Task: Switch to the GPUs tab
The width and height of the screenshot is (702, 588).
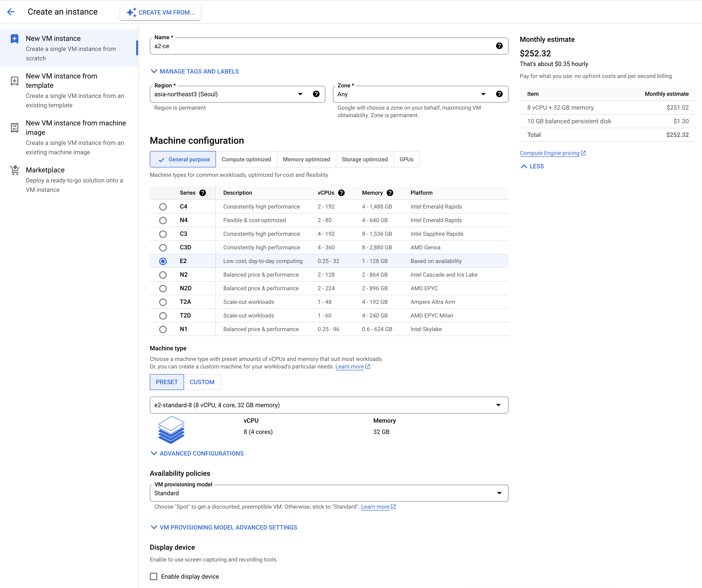Action: [x=406, y=159]
